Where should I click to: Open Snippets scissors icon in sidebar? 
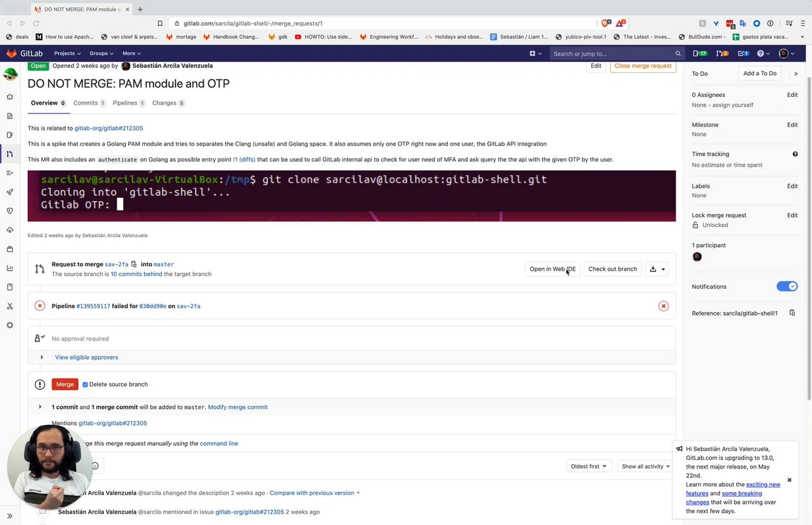[x=10, y=306]
